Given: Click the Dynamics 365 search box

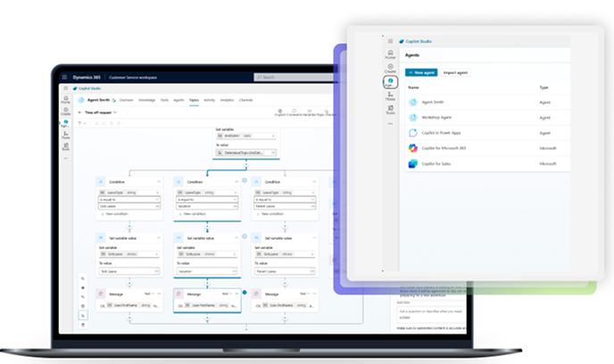Looking at the screenshot, I should (294, 77).
